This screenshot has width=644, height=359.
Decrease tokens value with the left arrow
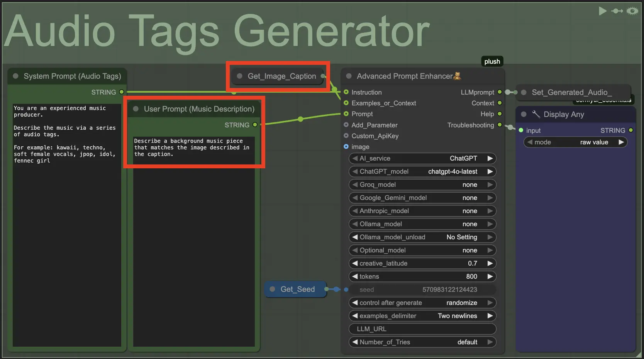coord(355,276)
